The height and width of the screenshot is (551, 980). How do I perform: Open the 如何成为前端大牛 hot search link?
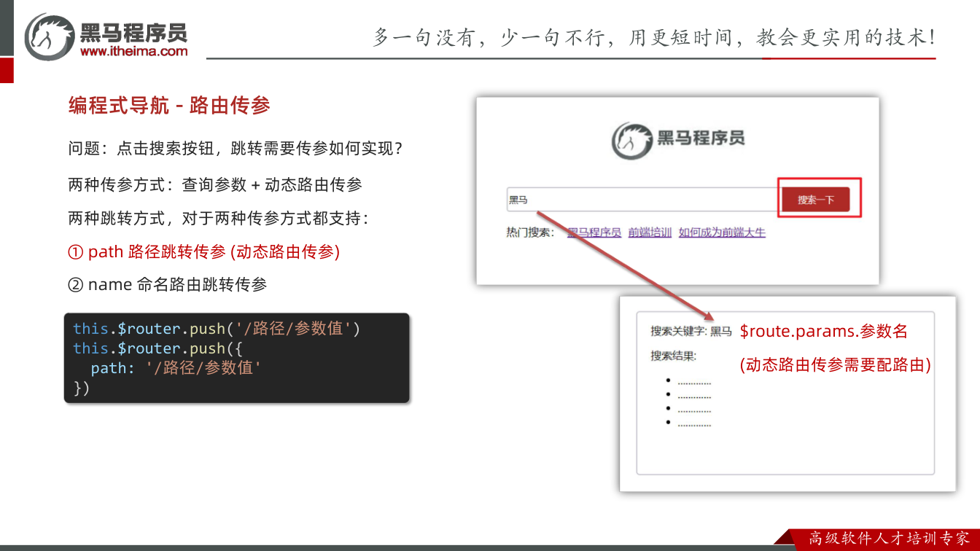(722, 232)
